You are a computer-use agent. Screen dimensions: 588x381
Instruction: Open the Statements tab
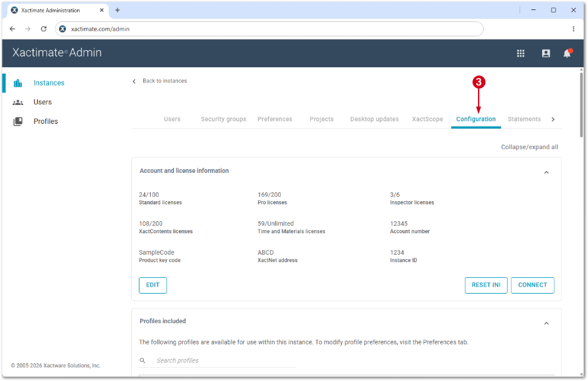(x=525, y=119)
